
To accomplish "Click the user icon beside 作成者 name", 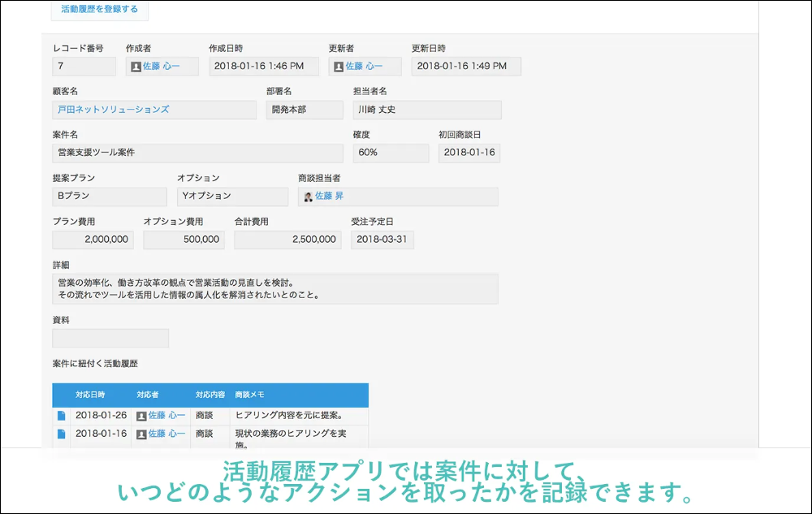I will [136, 67].
